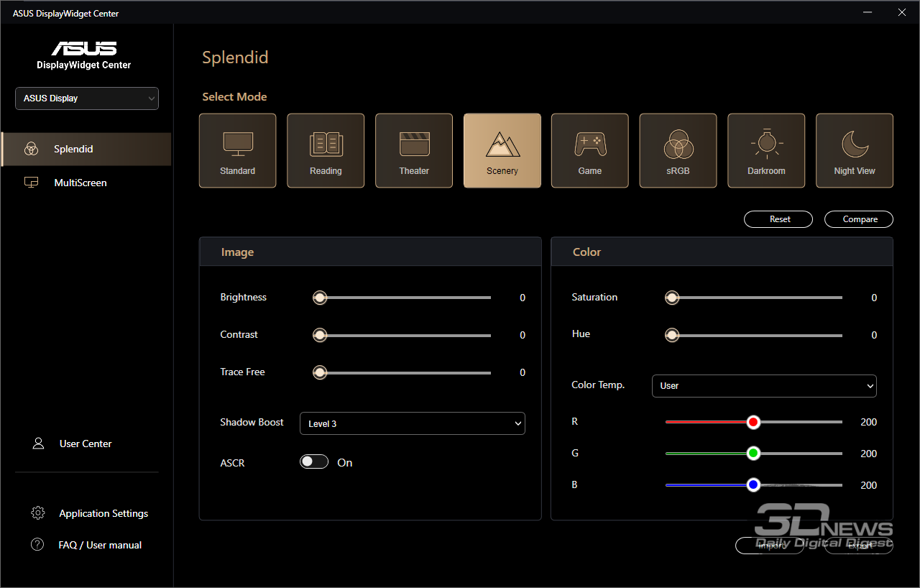Select the Standard mode monitor icon
The image size is (920, 588).
(x=237, y=144)
